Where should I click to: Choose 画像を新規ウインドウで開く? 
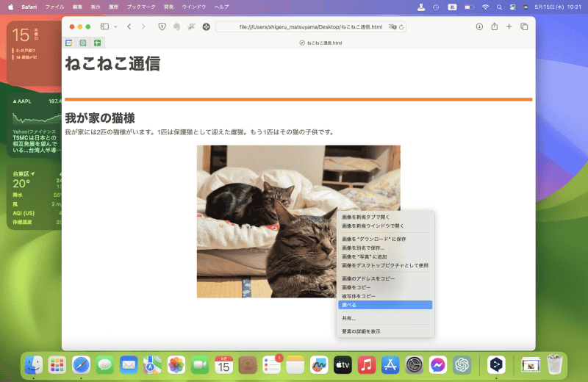pyautogui.click(x=385, y=226)
